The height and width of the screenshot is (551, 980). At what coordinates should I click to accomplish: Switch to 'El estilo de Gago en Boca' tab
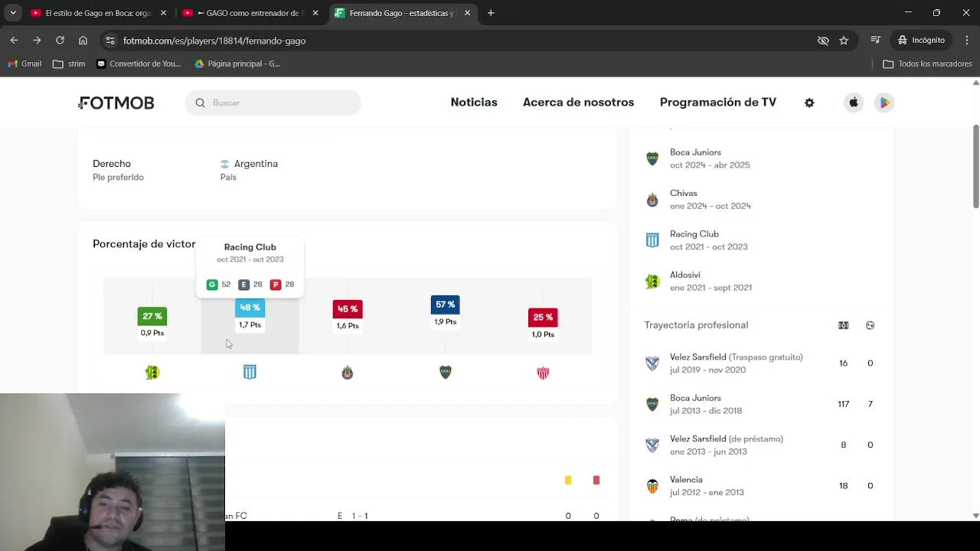(x=98, y=13)
